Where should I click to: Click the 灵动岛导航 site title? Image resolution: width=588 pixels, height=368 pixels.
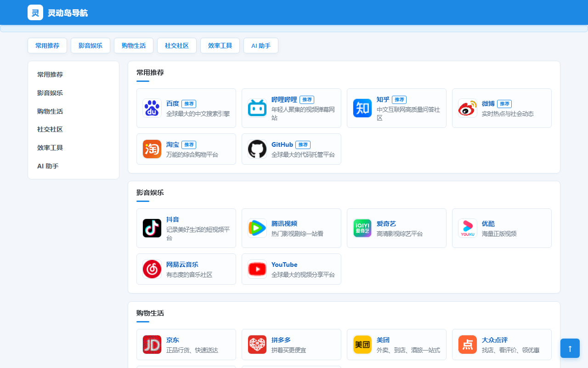click(x=68, y=13)
